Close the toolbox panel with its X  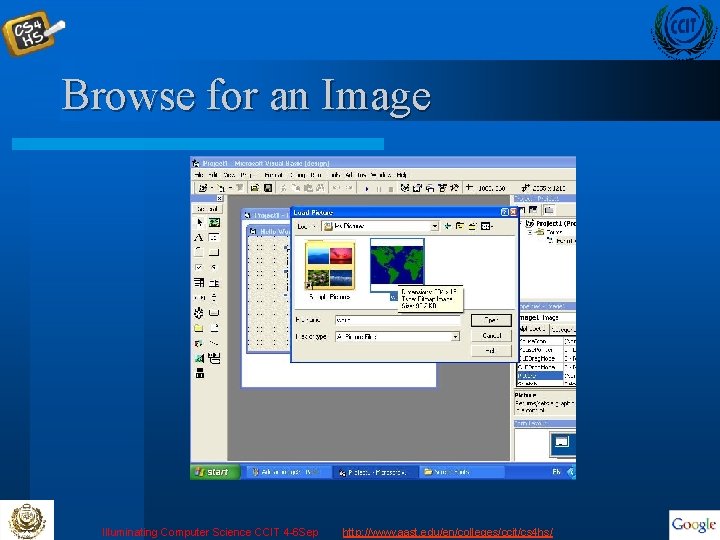[x=219, y=198]
